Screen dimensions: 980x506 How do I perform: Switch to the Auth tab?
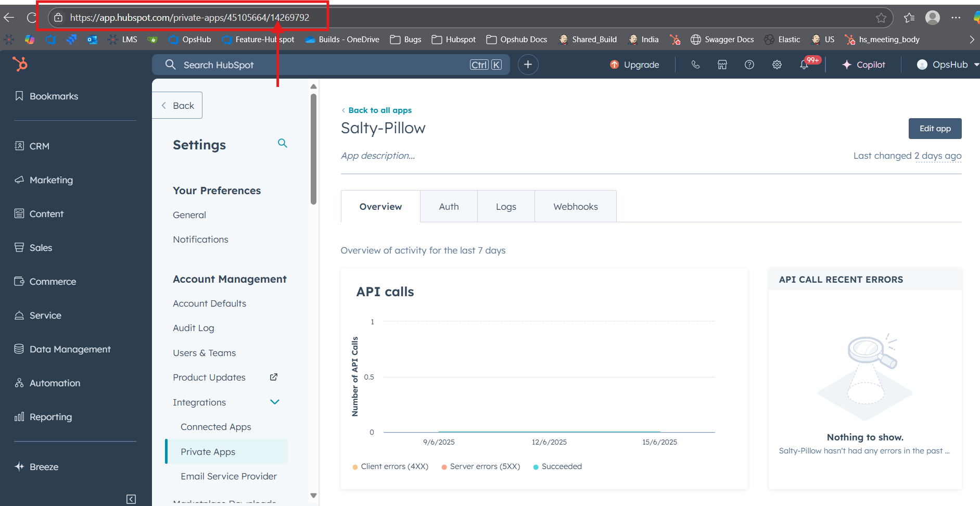tap(449, 207)
